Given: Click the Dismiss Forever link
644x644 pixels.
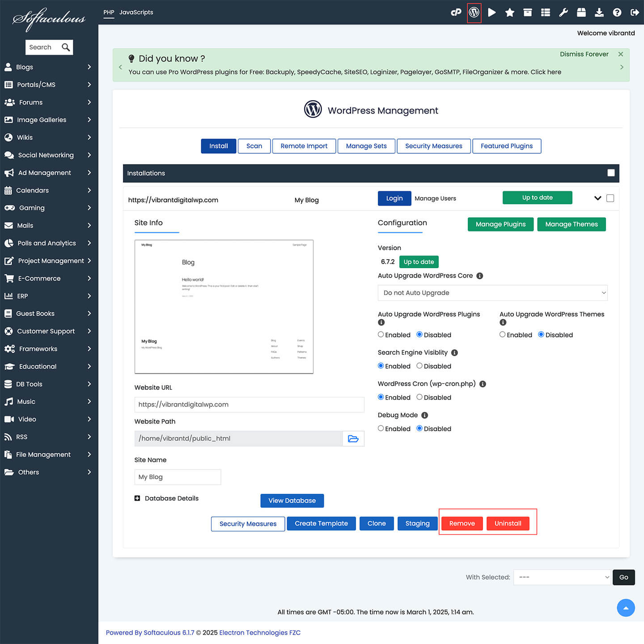Looking at the screenshot, I should [x=584, y=54].
